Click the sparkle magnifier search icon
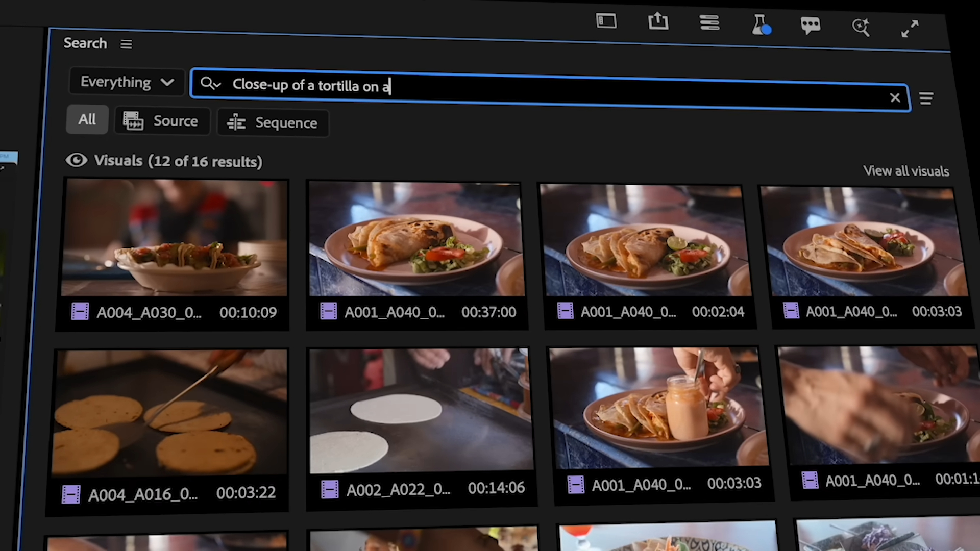 coord(861,27)
